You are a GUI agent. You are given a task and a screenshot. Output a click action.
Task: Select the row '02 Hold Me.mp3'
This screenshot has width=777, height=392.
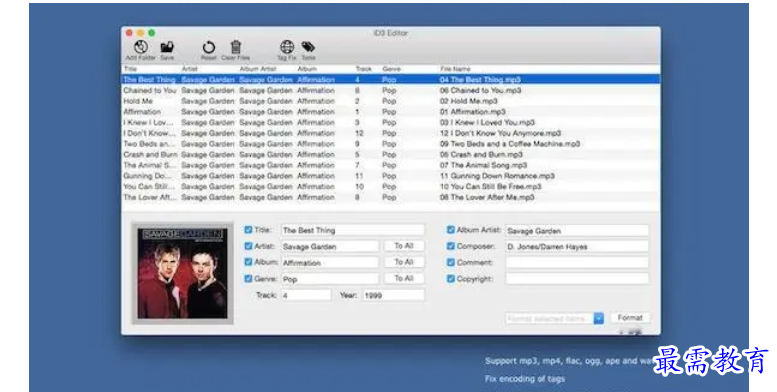coord(390,101)
